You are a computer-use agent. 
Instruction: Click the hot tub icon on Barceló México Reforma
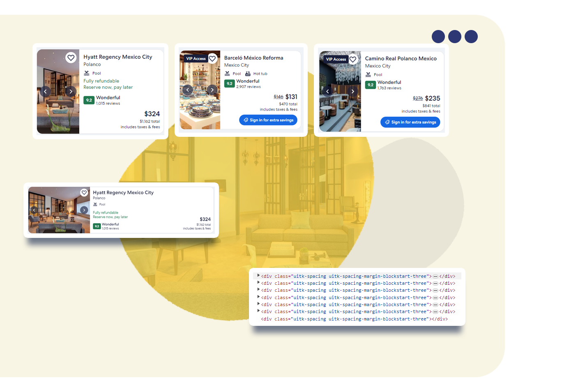[x=248, y=73]
